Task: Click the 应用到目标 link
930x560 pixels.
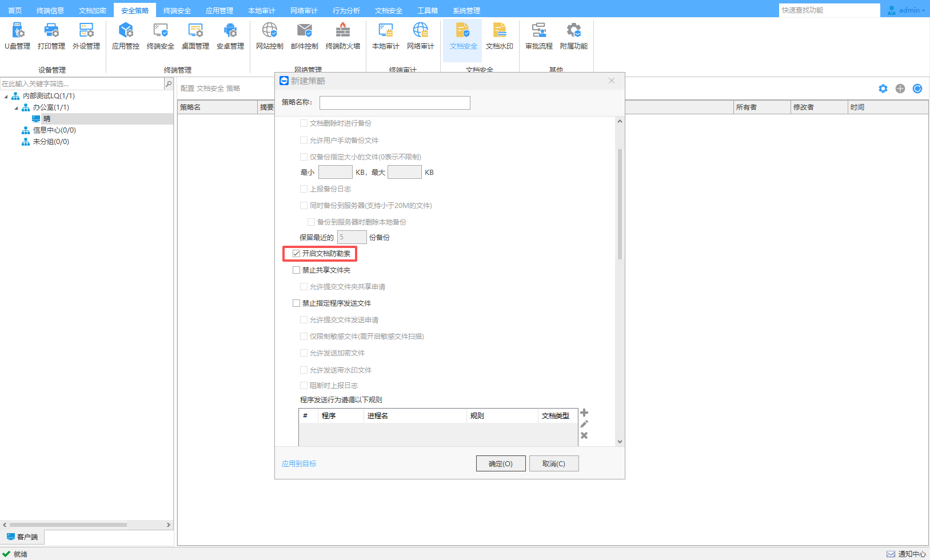Action: click(299, 463)
